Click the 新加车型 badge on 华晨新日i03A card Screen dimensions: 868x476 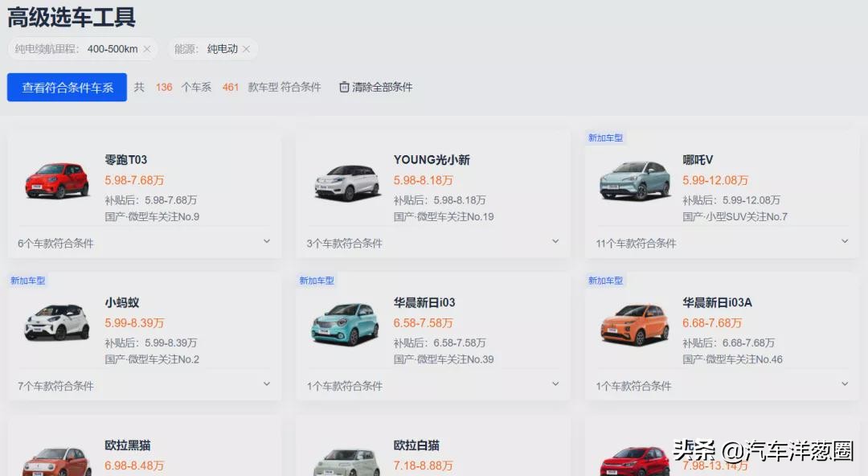pyautogui.click(x=605, y=281)
